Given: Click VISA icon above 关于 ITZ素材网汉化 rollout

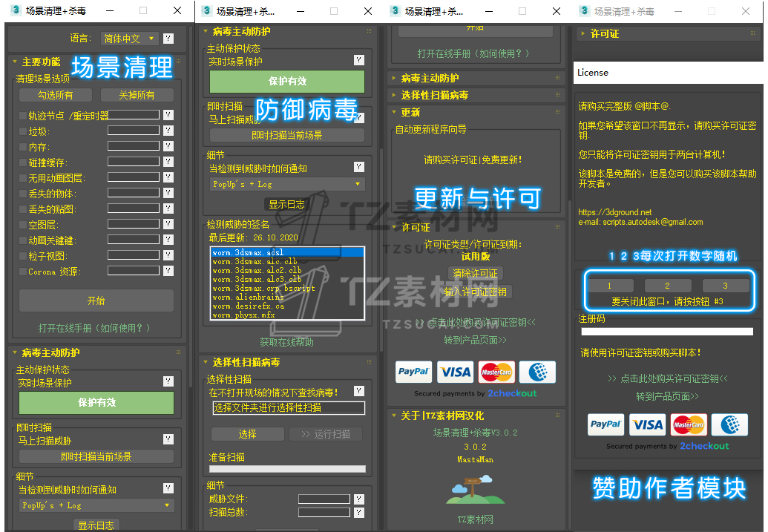Looking at the screenshot, I should coord(455,372).
